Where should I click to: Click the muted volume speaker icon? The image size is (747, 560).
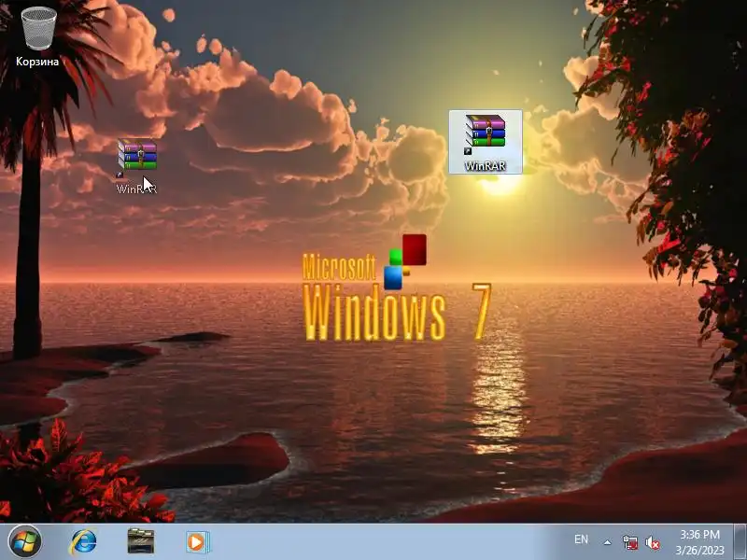pyautogui.click(x=652, y=542)
